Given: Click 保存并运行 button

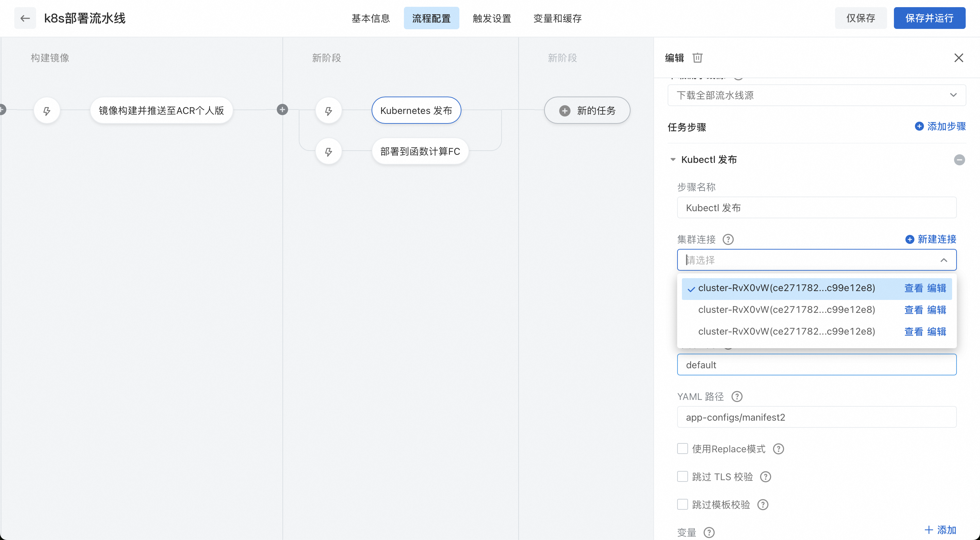Looking at the screenshot, I should [x=929, y=18].
